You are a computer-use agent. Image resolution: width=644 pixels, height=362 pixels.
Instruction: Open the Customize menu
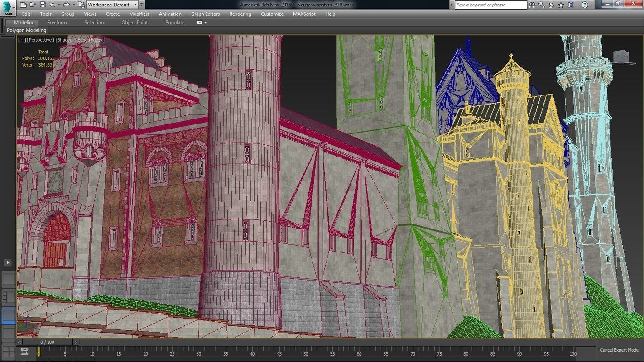coord(272,14)
